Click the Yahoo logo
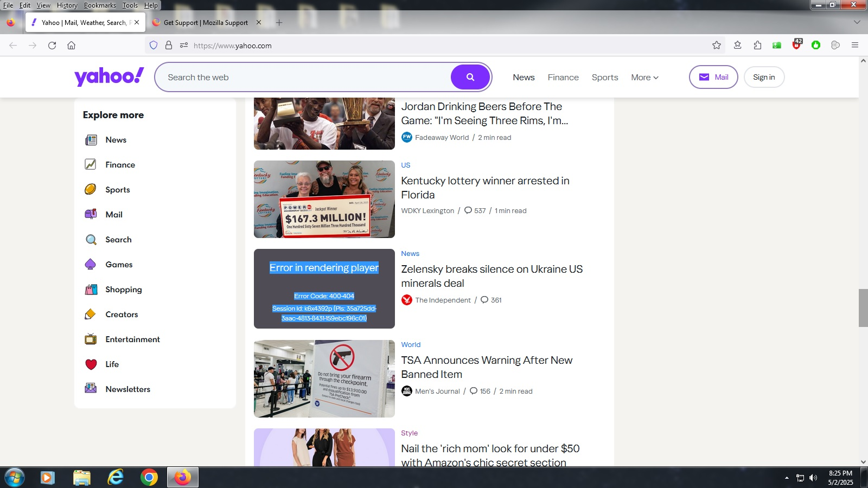This screenshot has height=488, width=868. [x=109, y=76]
